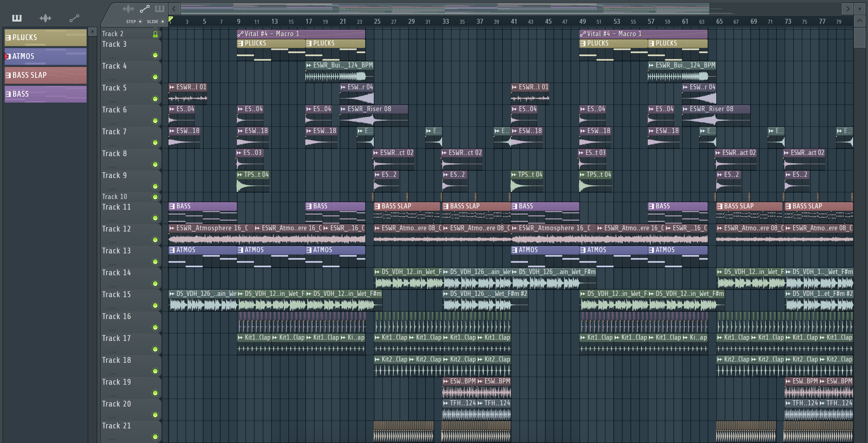Mute Track 20 with its green light
This screenshot has width=868, height=443.
[155, 415]
